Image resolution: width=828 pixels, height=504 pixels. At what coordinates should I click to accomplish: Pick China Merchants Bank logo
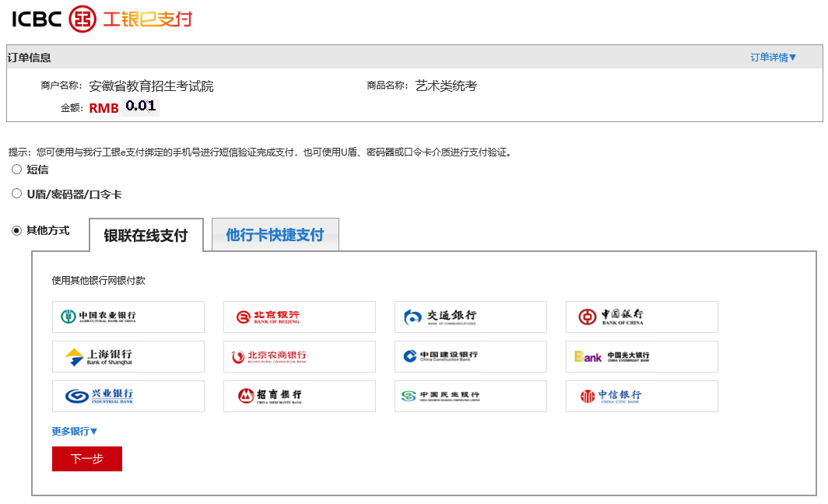pyautogui.click(x=299, y=396)
